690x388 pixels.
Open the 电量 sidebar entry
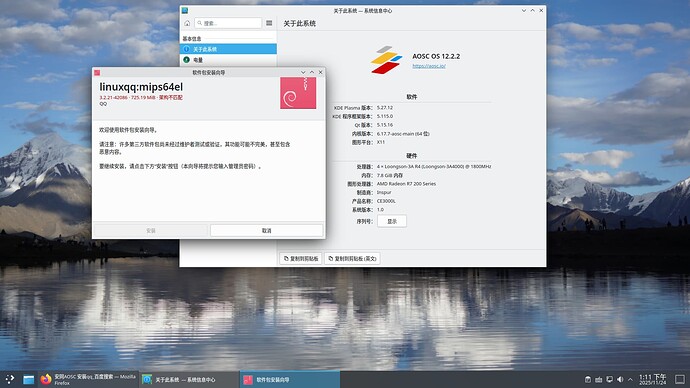coord(228,60)
